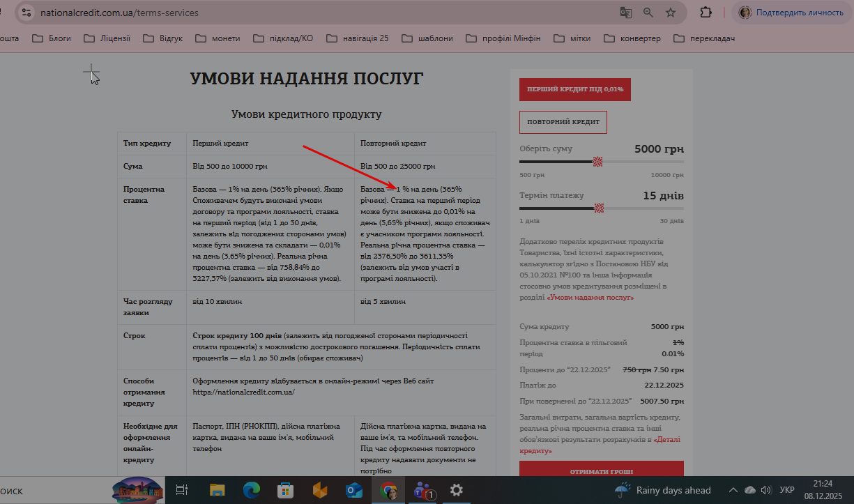This screenshot has height=504, width=854.
Task: Open the монети bookmarks folder
Action: tap(218, 38)
